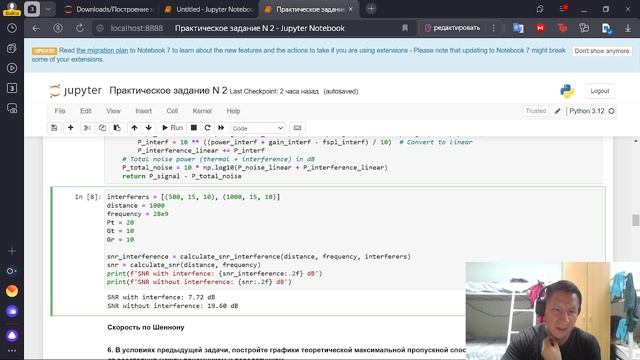Click the Python 3.12 kernel name
Screen dimensions: 640x360
pyautogui.click(x=587, y=111)
